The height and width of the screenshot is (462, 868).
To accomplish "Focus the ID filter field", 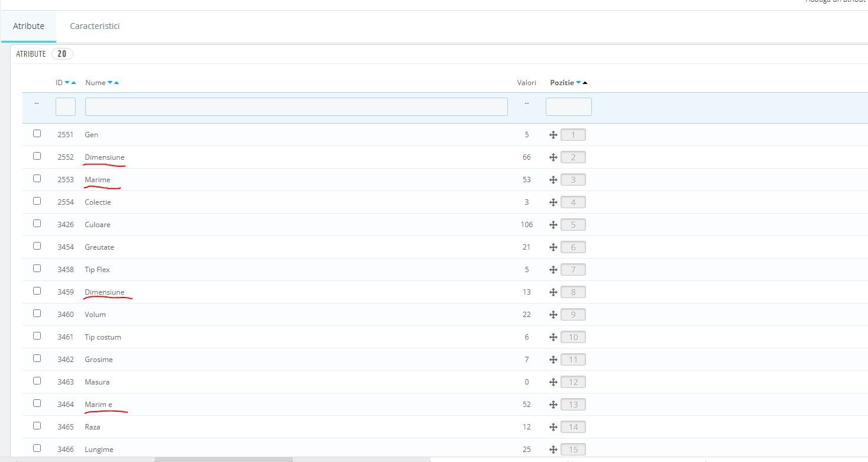I will click(66, 106).
